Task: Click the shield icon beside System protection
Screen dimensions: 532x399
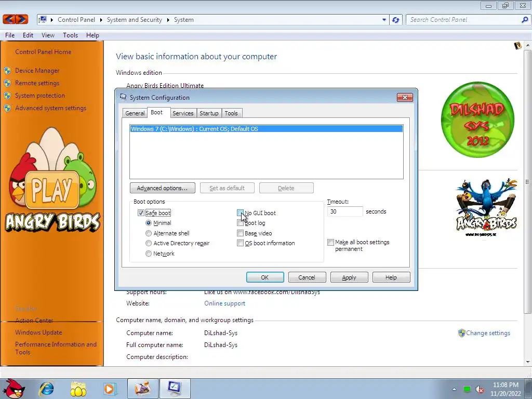Action: point(7,96)
